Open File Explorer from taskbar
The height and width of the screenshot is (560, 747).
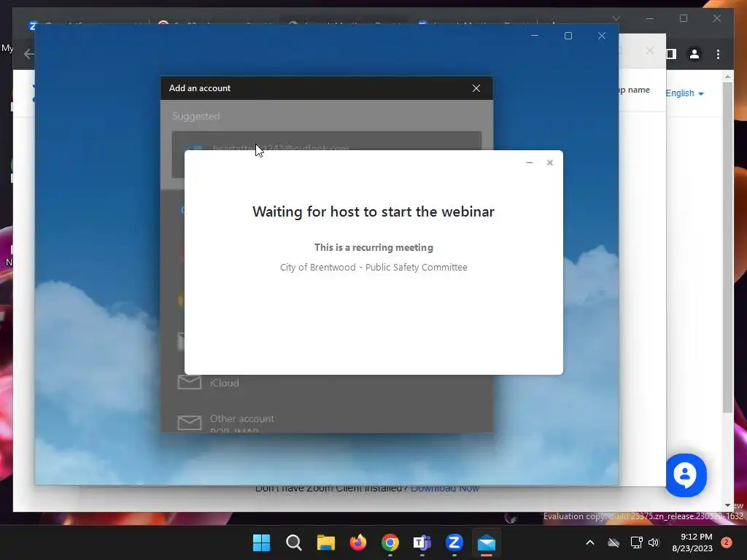tap(326, 542)
